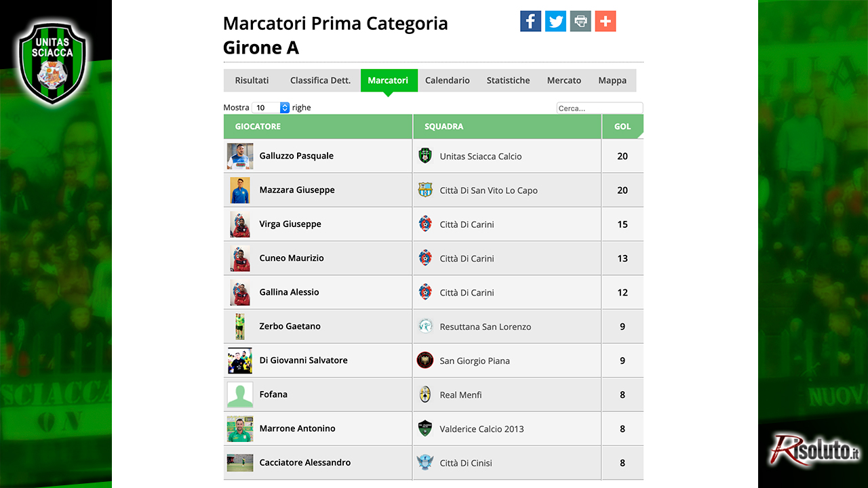Image resolution: width=868 pixels, height=488 pixels.
Task: Sort table by the GOL column header
Action: click(623, 127)
